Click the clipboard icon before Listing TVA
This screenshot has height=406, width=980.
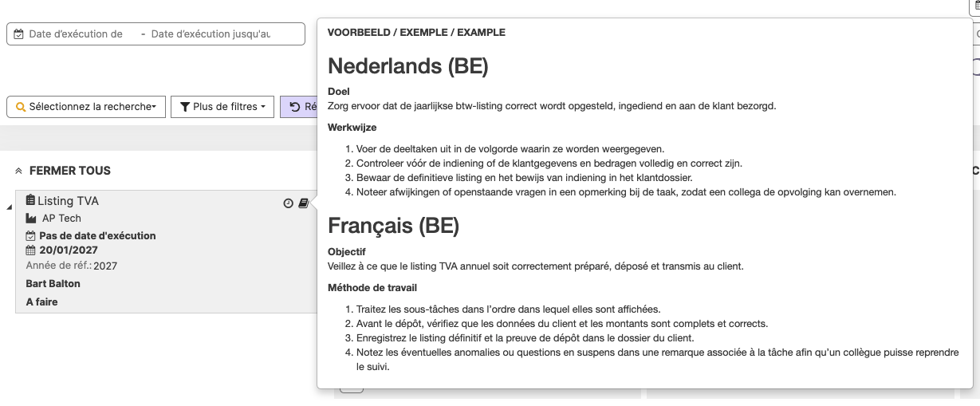click(x=30, y=201)
